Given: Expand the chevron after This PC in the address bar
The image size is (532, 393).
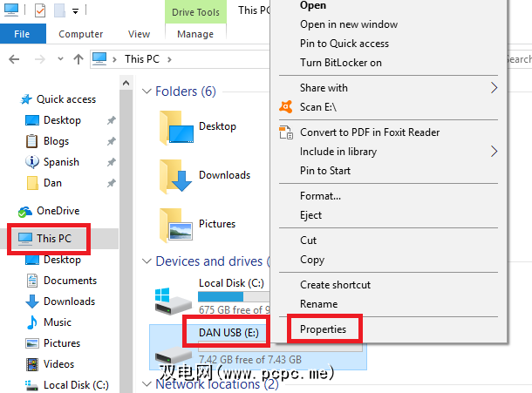Looking at the screenshot, I should tap(169, 59).
